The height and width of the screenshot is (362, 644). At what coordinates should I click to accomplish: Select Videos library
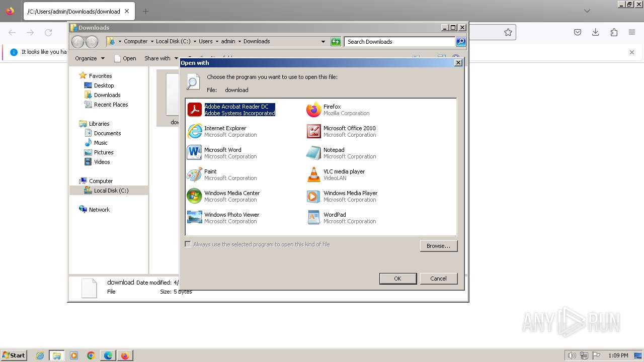click(102, 162)
